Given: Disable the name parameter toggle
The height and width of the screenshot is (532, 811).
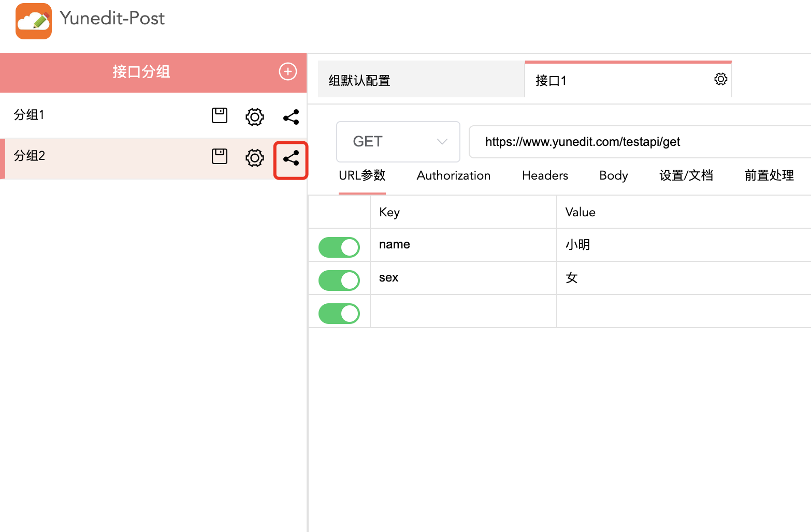Looking at the screenshot, I should pyautogui.click(x=339, y=247).
